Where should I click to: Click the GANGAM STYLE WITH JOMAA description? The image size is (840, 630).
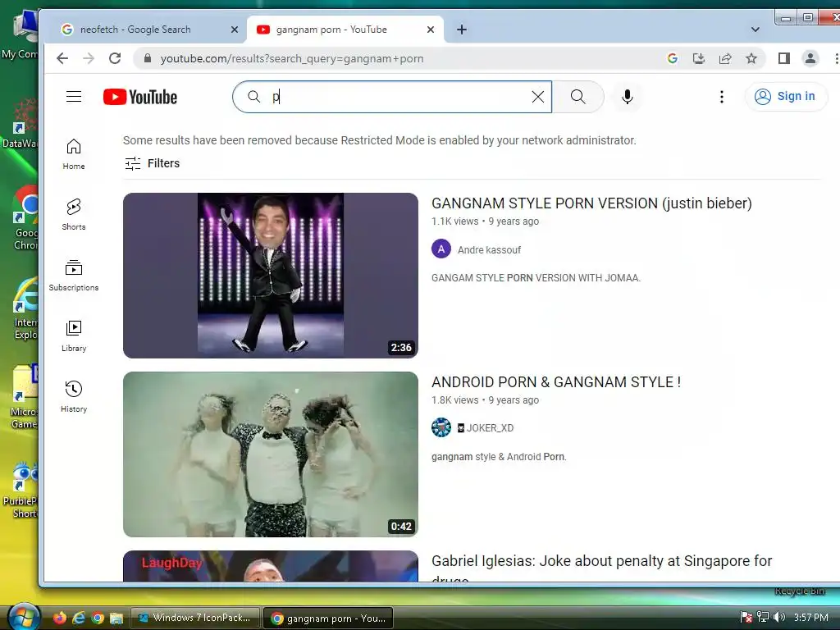pos(536,278)
